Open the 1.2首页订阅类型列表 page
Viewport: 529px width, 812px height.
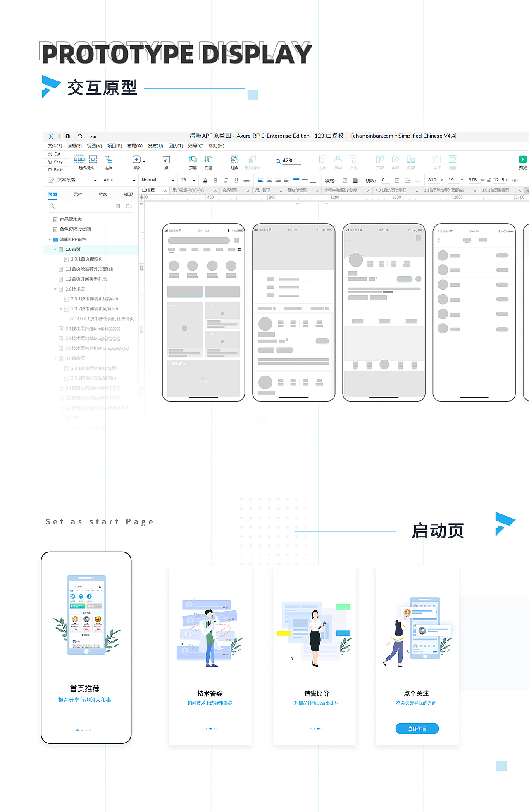(86, 279)
